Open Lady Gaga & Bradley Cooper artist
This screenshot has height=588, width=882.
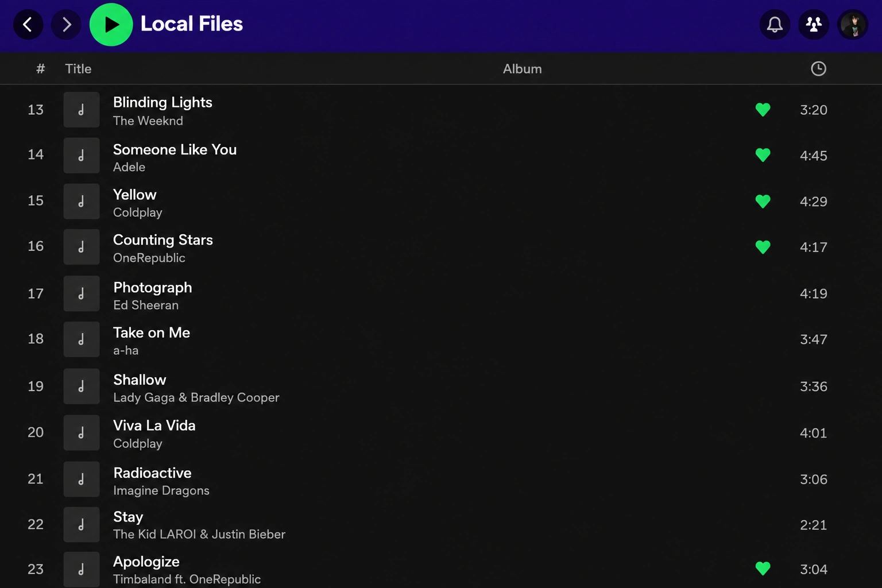(x=196, y=397)
